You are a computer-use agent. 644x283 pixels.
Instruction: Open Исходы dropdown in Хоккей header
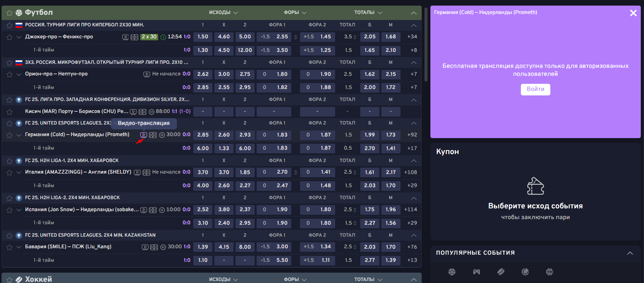pyautogui.click(x=224, y=279)
